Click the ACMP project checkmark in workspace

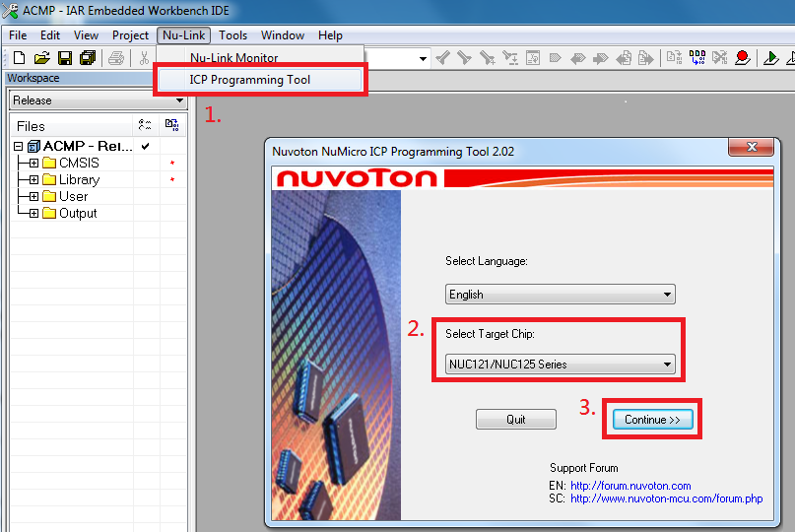146,146
